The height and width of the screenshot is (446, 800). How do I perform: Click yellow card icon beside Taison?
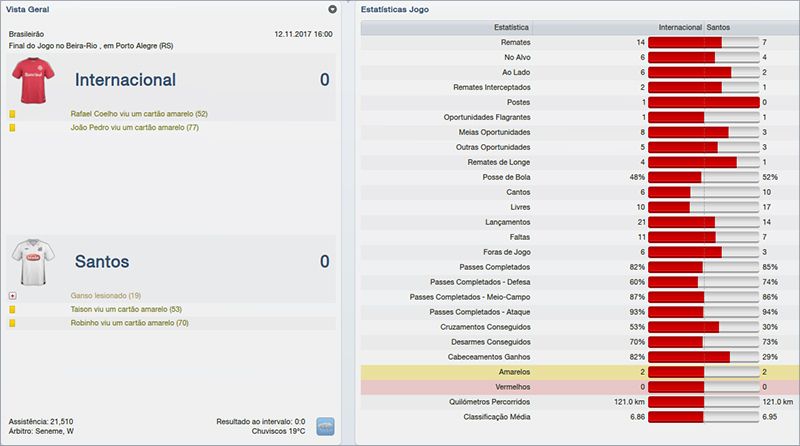pyautogui.click(x=12, y=310)
